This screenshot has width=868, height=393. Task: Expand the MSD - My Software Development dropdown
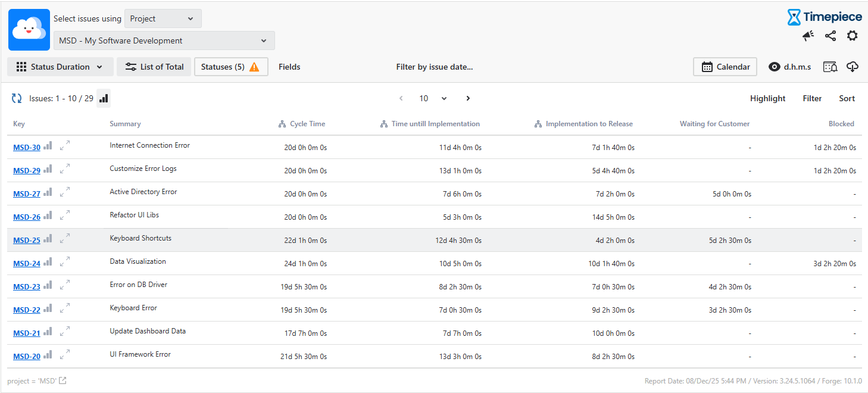point(164,40)
